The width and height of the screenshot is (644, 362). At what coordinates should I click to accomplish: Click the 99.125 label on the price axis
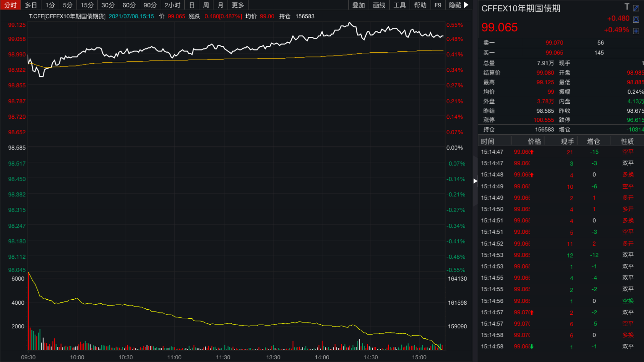tap(17, 25)
